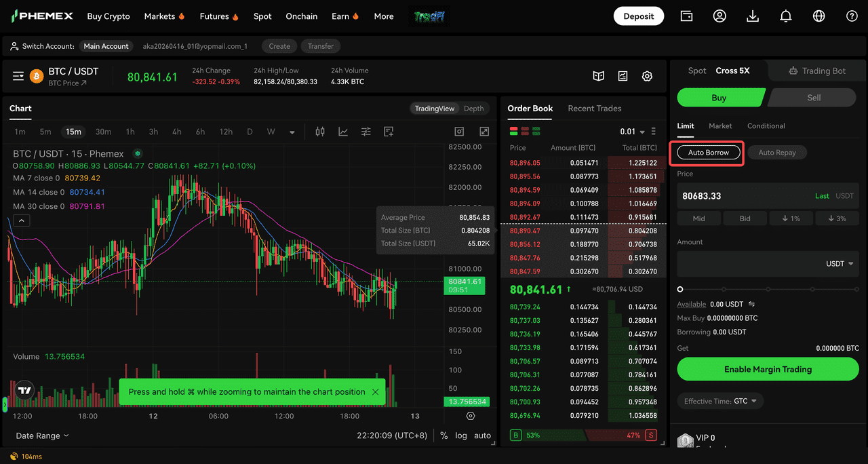Image resolution: width=868 pixels, height=464 pixels.
Task: Switch to the Recent Trades tab
Action: (595, 109)
